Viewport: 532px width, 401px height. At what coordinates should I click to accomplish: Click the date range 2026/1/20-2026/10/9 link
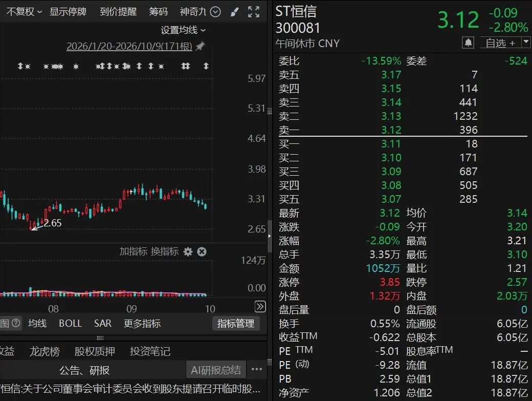point(129,46)
